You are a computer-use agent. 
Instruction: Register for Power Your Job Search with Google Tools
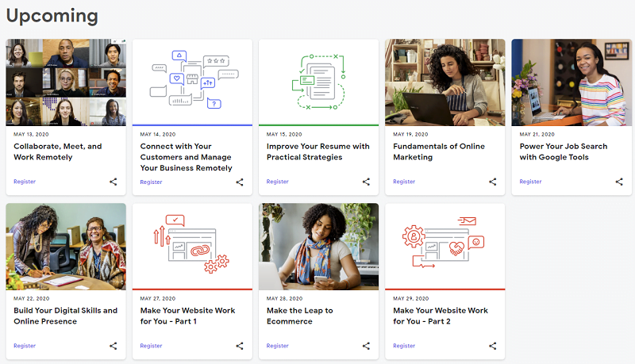tap(531, 182)
